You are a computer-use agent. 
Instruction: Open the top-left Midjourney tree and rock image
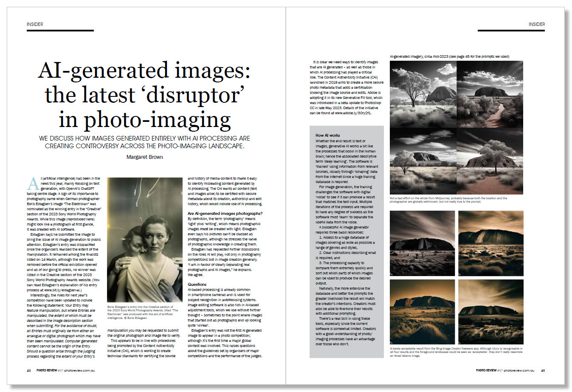click(x=423, y=94)
